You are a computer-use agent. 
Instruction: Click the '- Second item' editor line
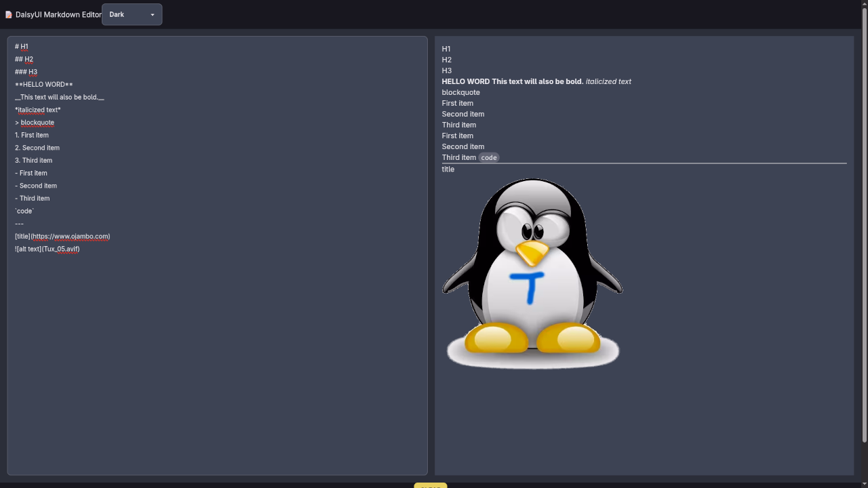pos(36,186)
